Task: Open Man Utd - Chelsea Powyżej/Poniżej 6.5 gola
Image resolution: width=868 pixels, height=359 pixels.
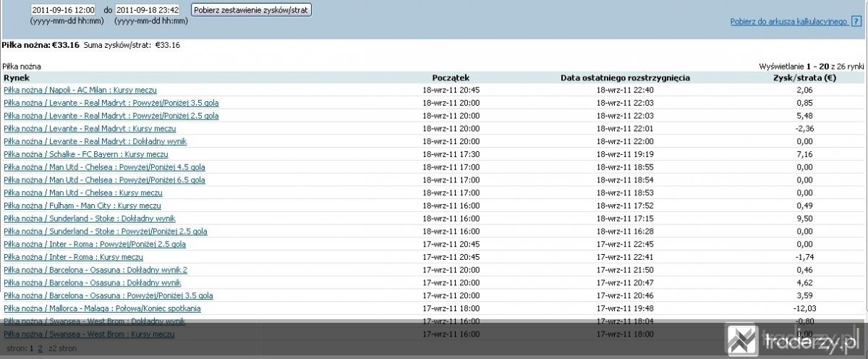Action: pos(104,180)
